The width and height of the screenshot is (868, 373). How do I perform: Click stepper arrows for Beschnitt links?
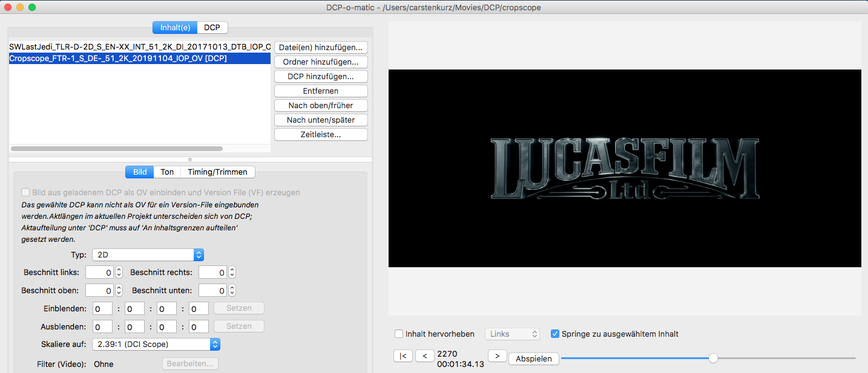(x=119, y=273)
